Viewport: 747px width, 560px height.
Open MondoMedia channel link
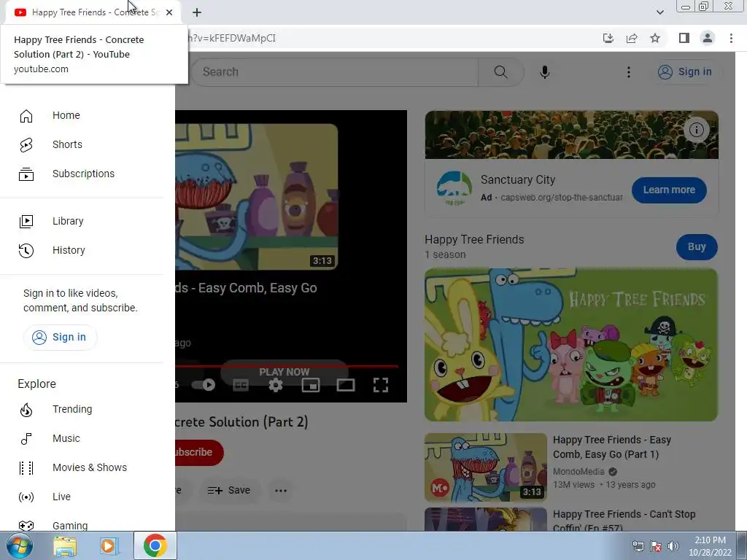[x=578, y=472]
